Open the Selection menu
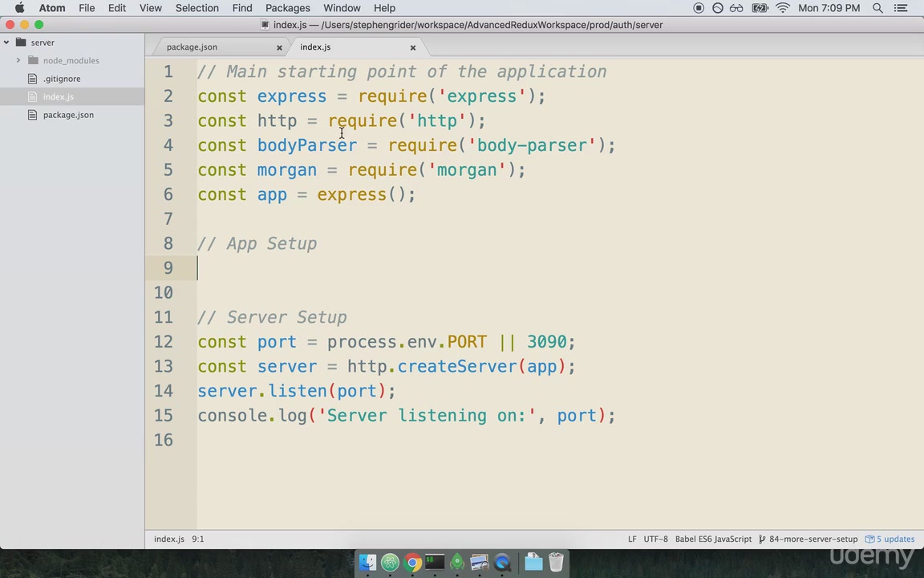Viewport: 924px width, 578px height. click(x=197, y=8)
